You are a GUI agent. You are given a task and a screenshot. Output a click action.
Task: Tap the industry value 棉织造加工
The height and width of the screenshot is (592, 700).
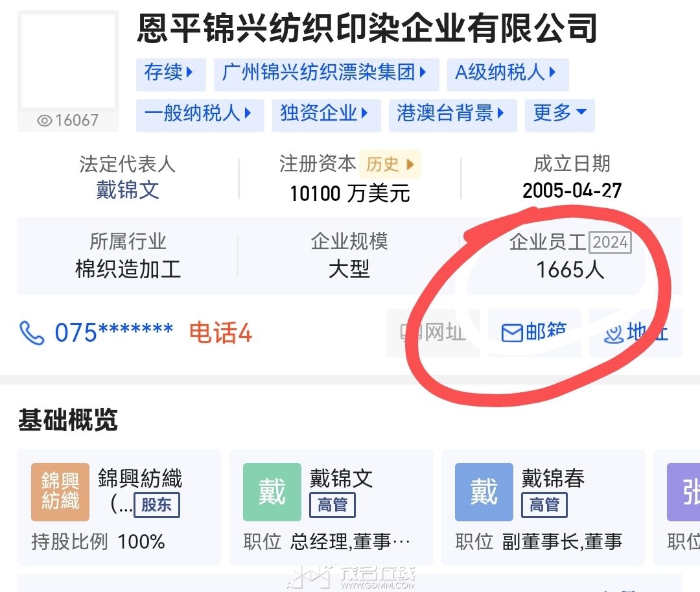[x=128, y=270]
